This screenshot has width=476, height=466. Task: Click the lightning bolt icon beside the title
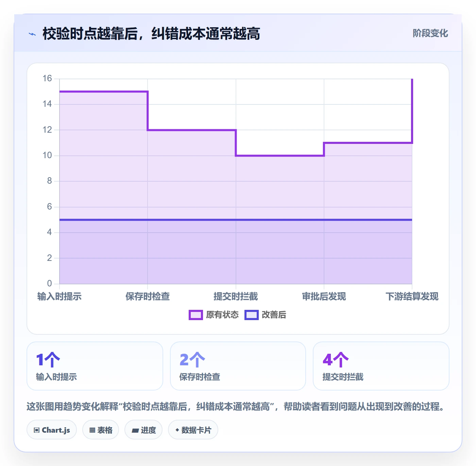point(32,34)
